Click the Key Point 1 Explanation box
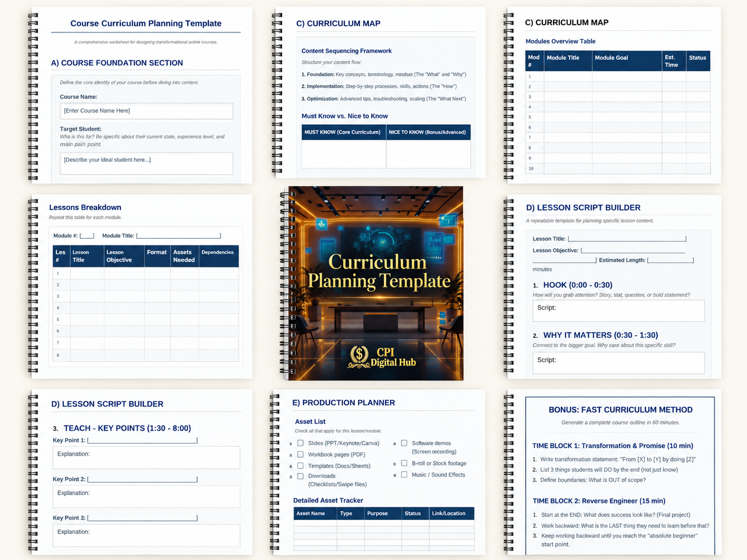The height and width of the screenshot is (560, 747). (147, 457)
